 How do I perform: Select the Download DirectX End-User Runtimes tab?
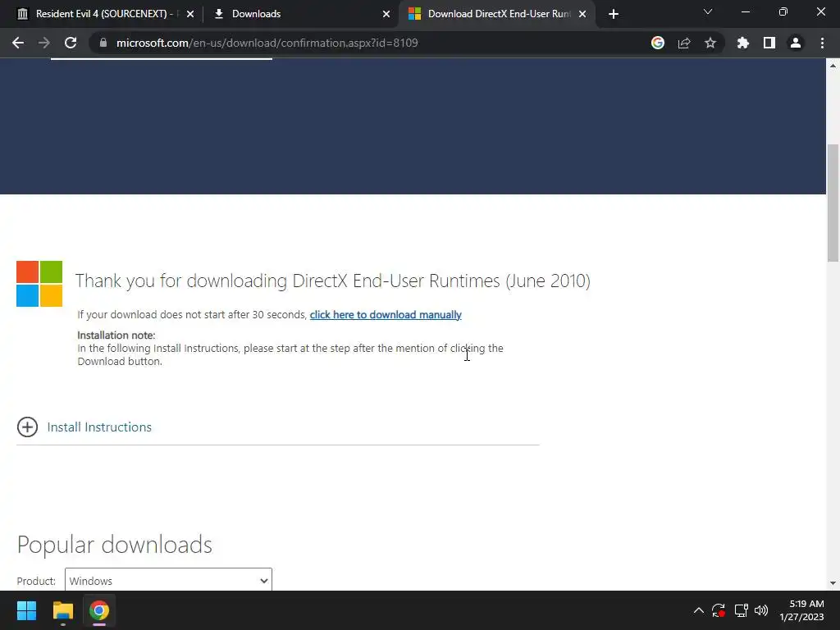[499, 14]
